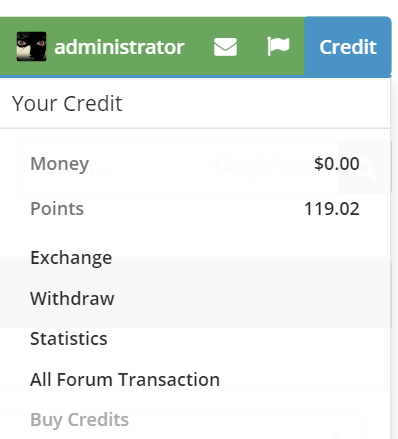Image resolution: width=398 pixels, height=439 pixels.
Task: Click the $0.00 money balance
Action: 337,164
